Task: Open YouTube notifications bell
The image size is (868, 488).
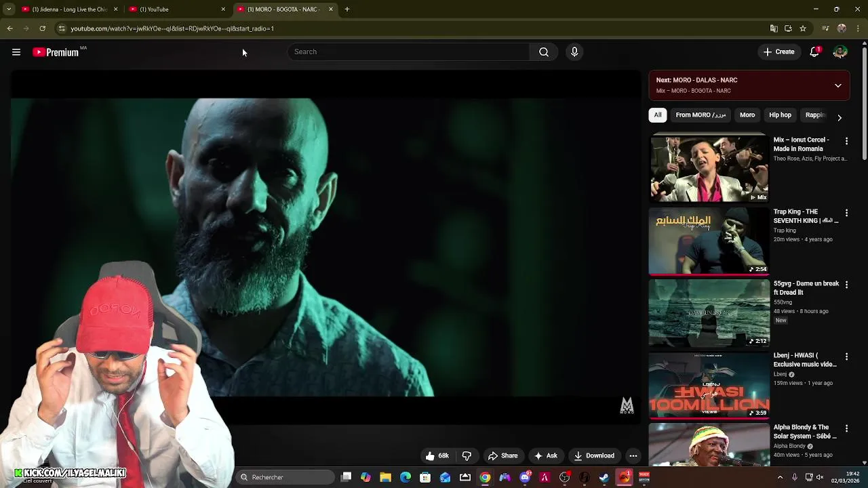Action: (814, 52)
